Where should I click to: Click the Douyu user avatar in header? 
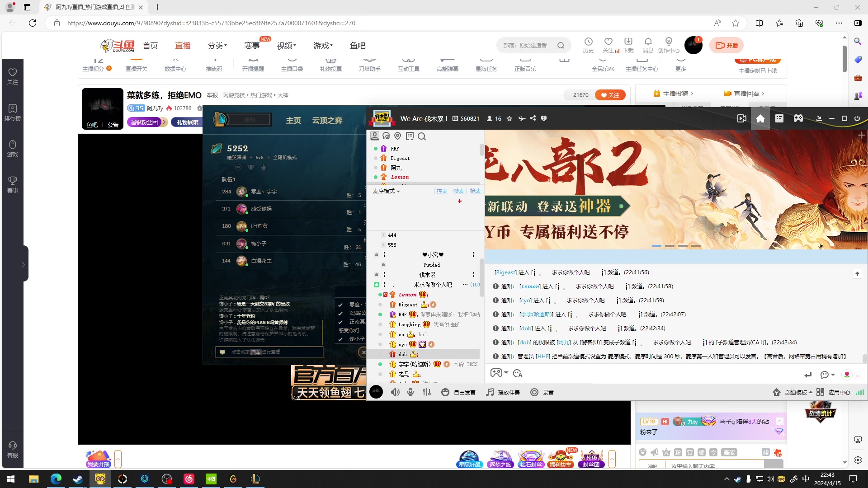pyautogui.click(x=693, y=45)
